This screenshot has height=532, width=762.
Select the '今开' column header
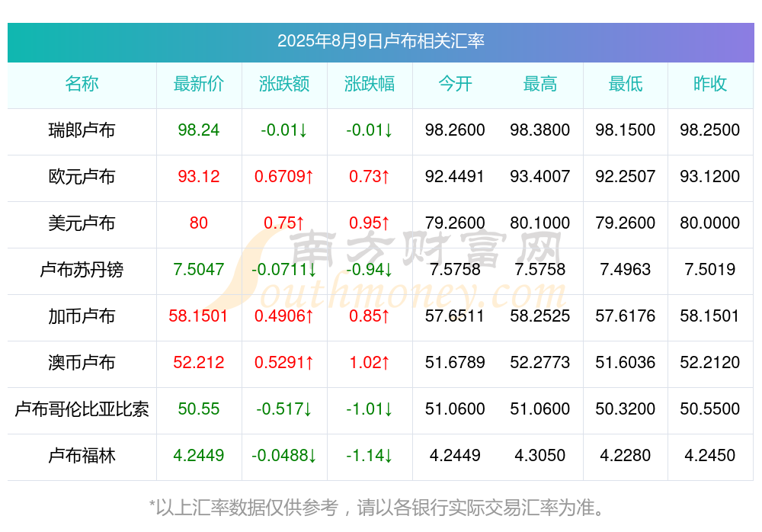pyautogui.click(x=455, y=84)
